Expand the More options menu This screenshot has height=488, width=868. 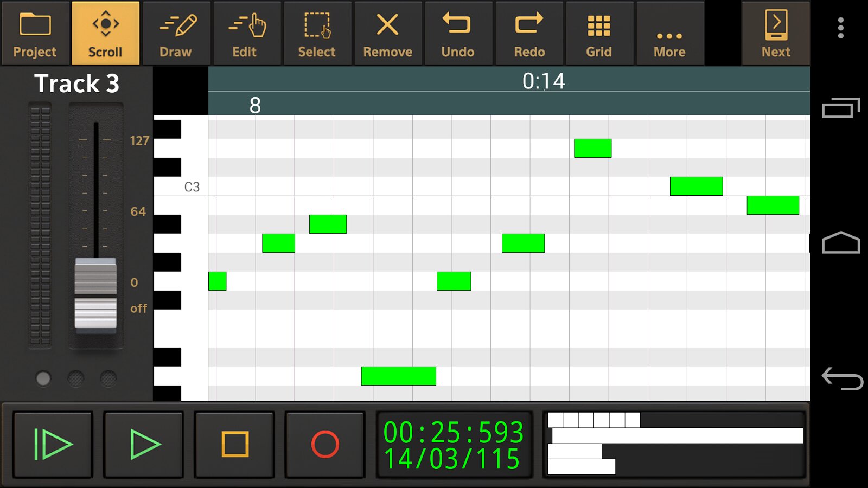(670, 33)
